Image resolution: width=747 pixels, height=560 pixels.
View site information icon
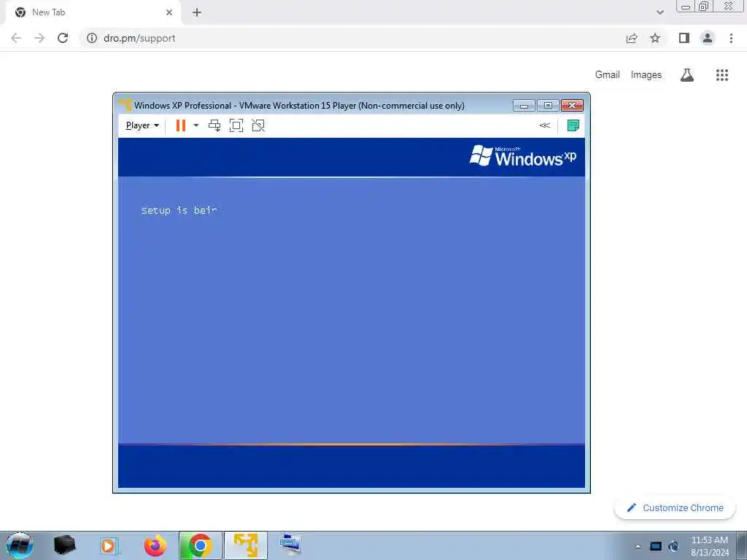(x=92, y=38)
